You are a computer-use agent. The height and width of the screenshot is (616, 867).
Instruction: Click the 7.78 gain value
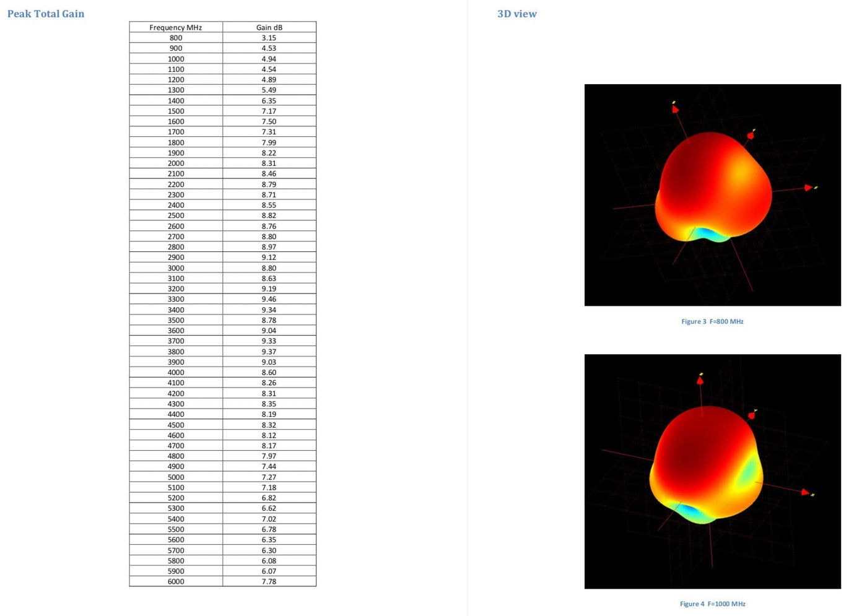pyautogui.click(x=269, y=581)
